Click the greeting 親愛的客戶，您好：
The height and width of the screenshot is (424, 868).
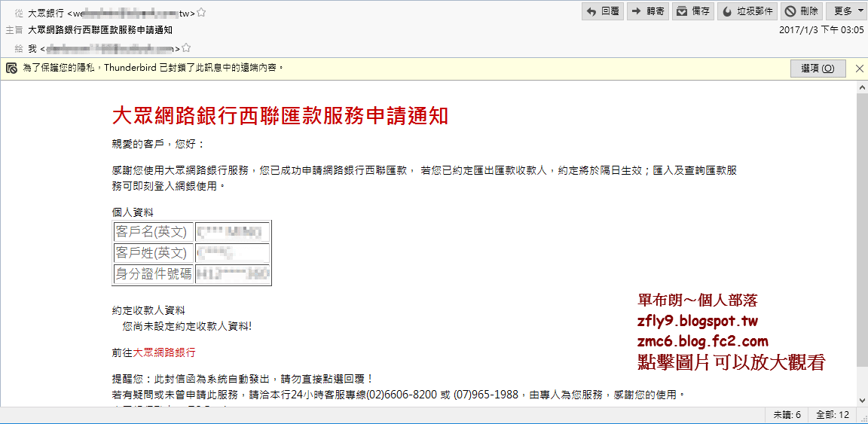click(x=158, y=145)
